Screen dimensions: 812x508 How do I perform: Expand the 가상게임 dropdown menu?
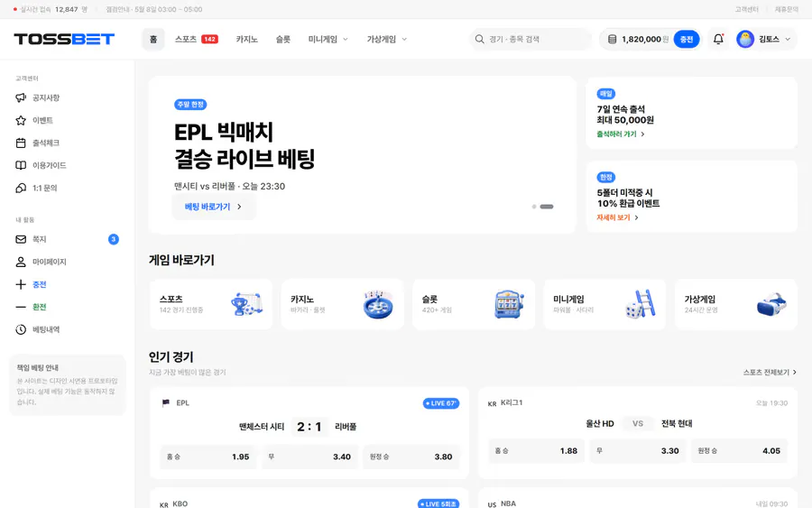click(x=404, y=40)
